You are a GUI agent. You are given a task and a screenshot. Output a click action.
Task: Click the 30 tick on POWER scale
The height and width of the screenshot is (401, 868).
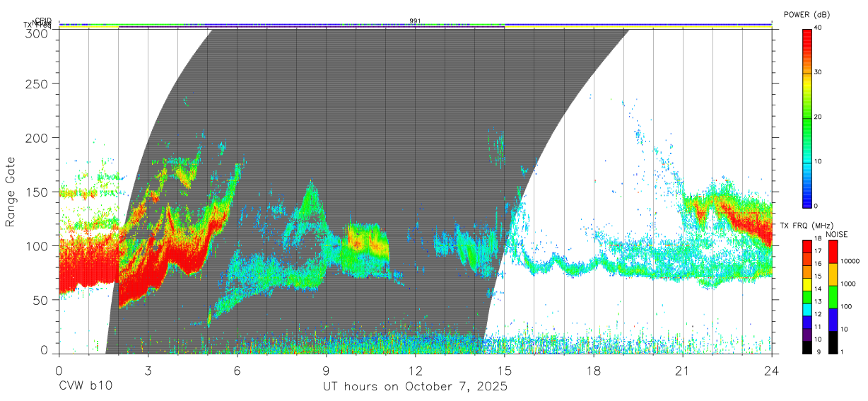point(819,72)
